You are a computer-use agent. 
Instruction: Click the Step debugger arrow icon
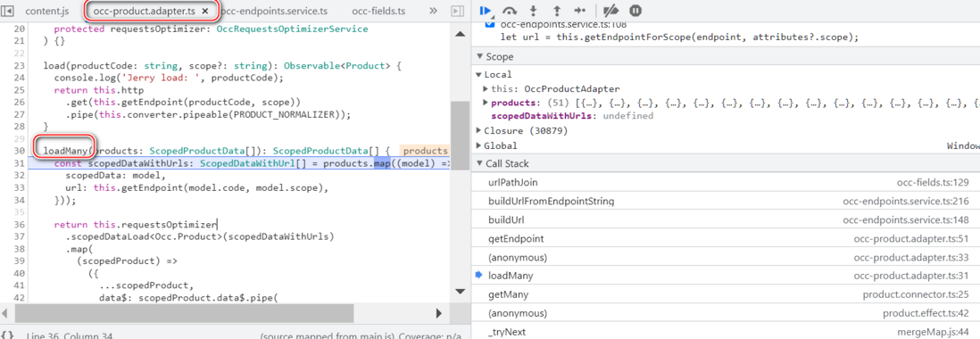[579, 11]
